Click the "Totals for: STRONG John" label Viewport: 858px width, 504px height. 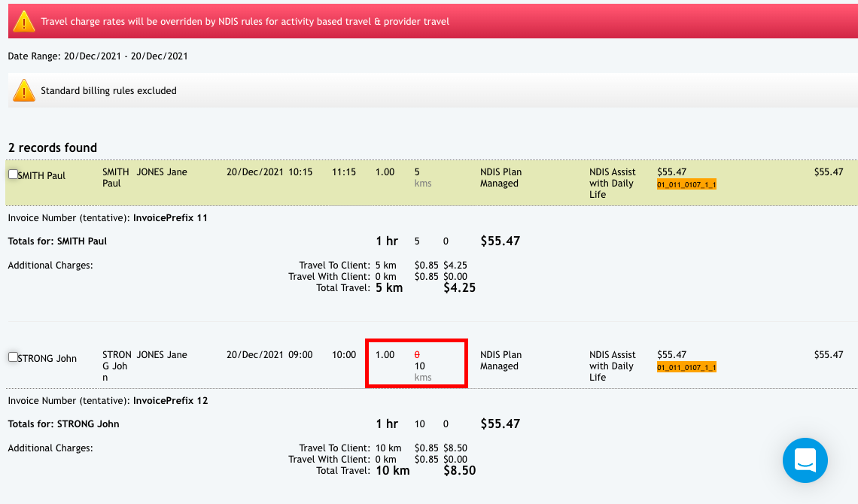click(63, 424)
